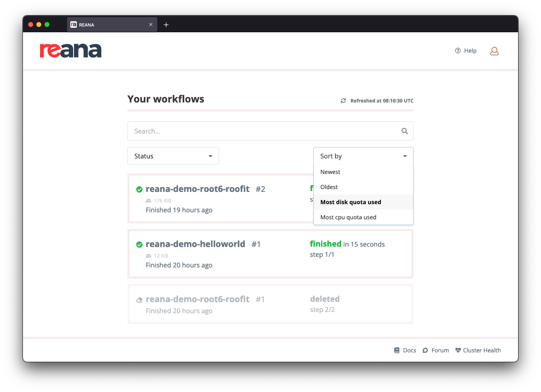This screenshot has height=392, width=541.
Task: Click the user profile icon
Action: [494, 51]
